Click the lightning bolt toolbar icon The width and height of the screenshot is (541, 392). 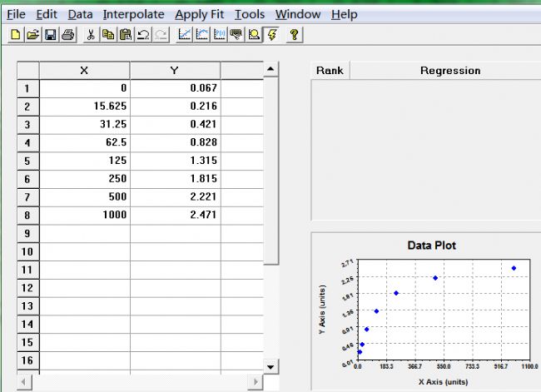[x=270, y=34]
